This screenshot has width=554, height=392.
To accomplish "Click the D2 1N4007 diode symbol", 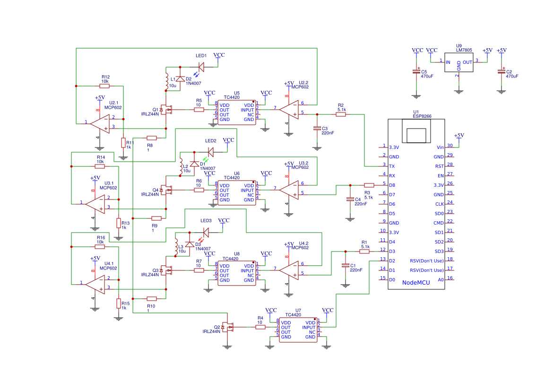I will [180, 78].
